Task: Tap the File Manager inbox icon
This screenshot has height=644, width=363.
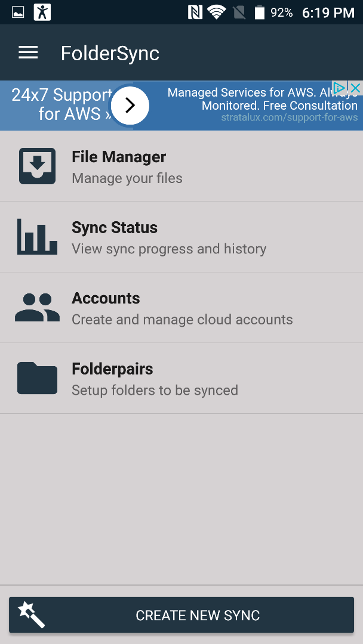Action: click(38, 166)
